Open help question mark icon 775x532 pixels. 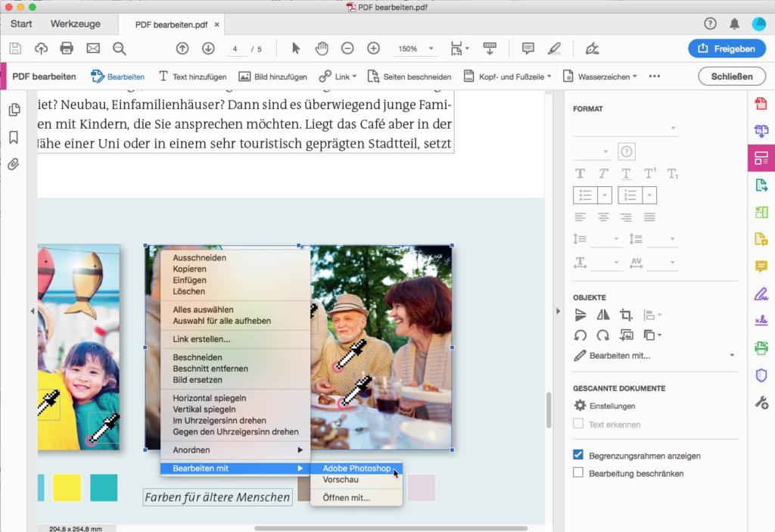coord(710,23)
